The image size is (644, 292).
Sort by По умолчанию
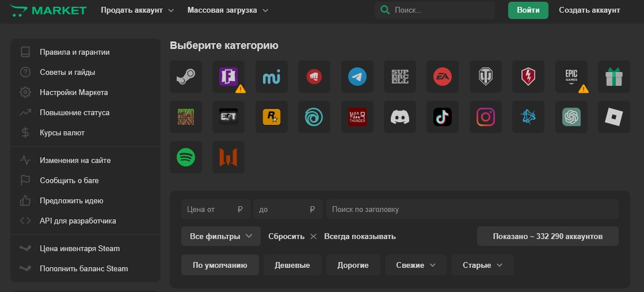[x=220, y=266]
